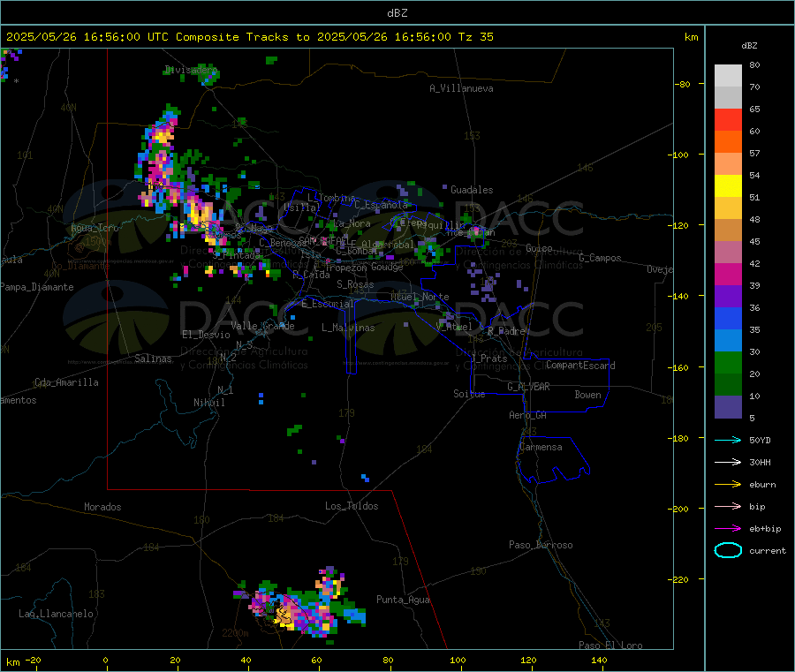Click the G_Campos location label
Viewport: 795px width, 672px height.
coord(600,258)
